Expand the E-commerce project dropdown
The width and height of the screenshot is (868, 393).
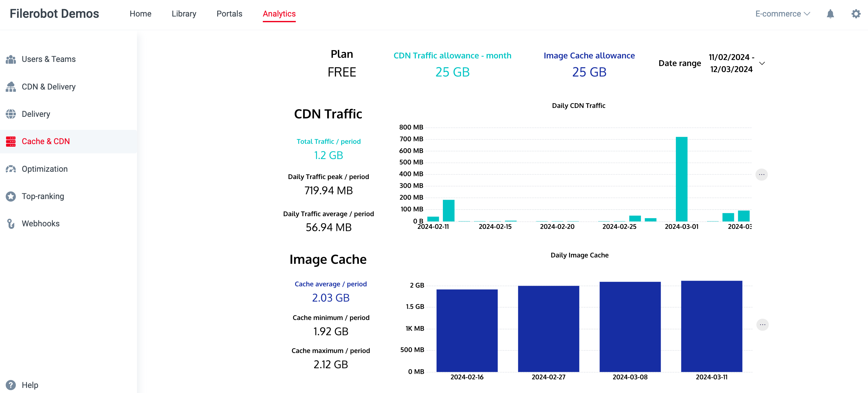pos(782,14)
